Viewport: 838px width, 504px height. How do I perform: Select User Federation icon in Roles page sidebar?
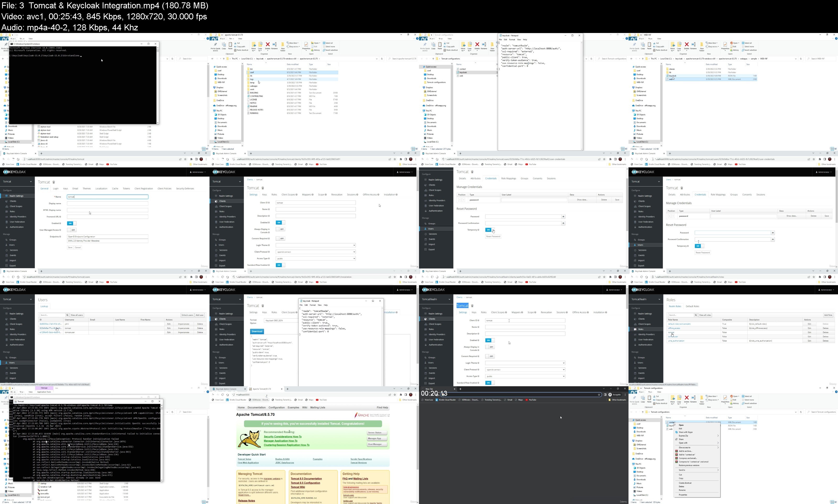point(635,340)
